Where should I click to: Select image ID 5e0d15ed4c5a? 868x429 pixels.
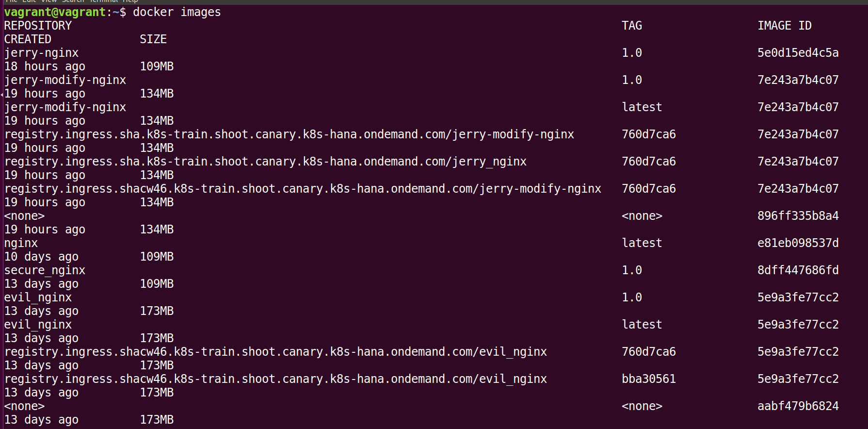point(798,53)
